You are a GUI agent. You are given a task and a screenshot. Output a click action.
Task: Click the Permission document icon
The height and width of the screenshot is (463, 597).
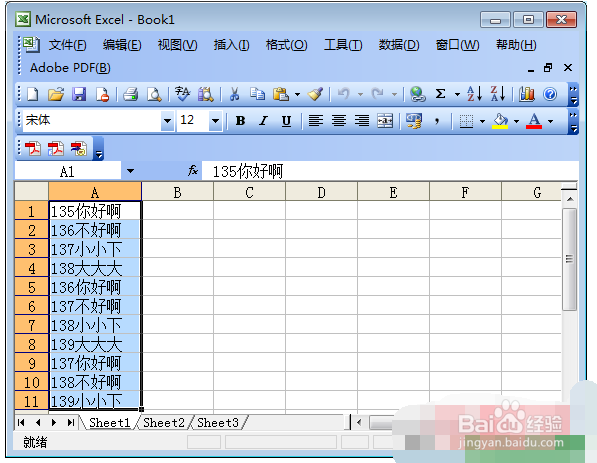[102, 94]
